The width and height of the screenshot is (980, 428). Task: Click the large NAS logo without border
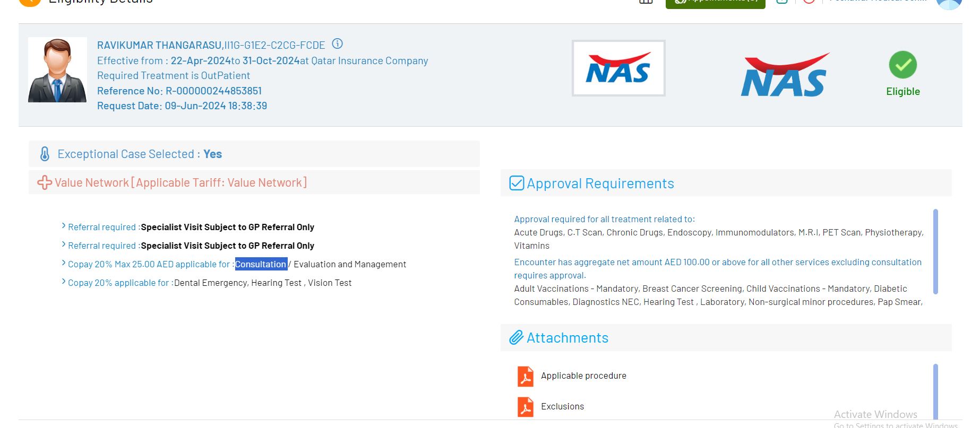784,75
